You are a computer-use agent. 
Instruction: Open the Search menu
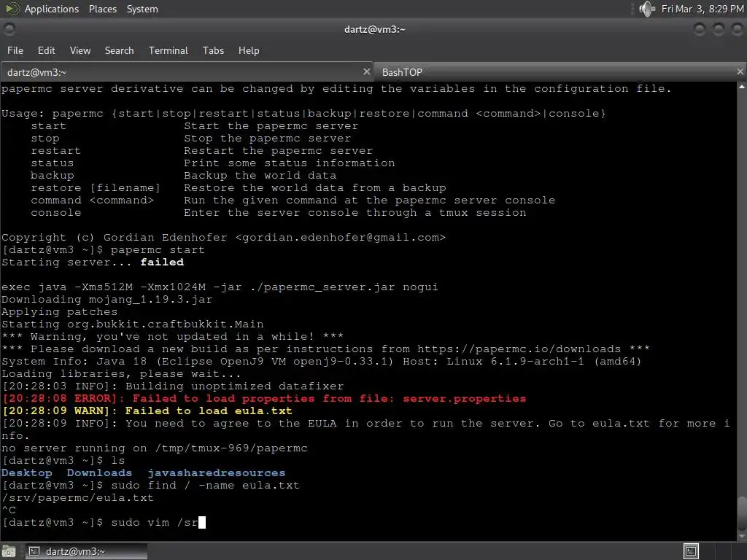(x=119, y=50)
